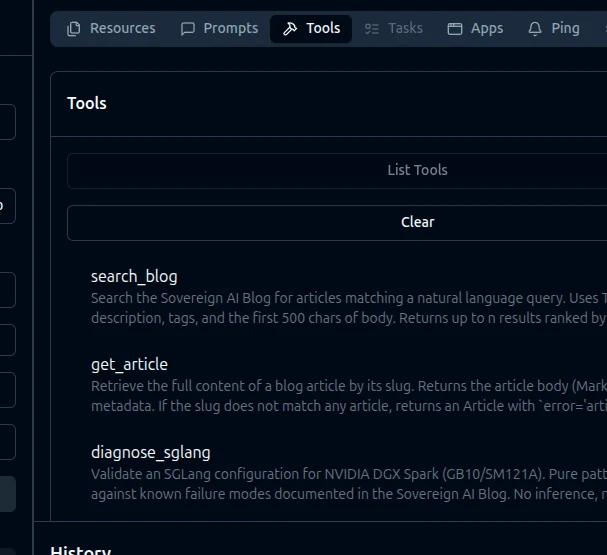Click the Prompts speech bubble icon
This screenshot has width=607, height=555.
[188, 29]
